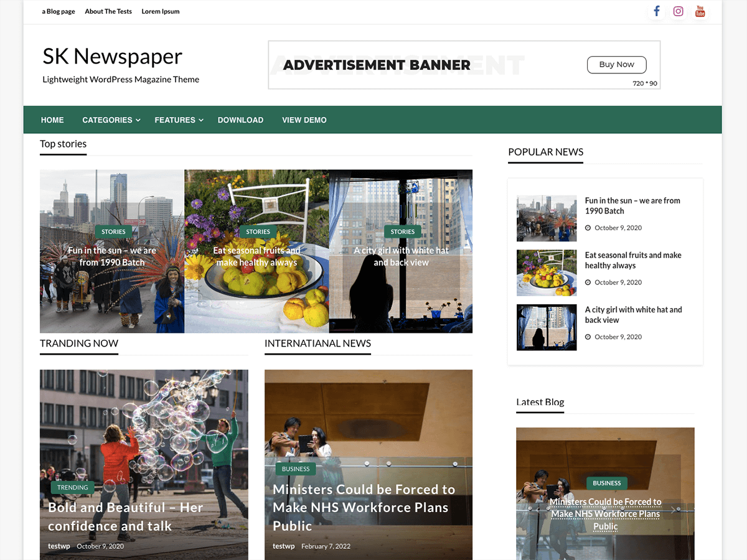Image resolution: width=747 pixels, height=560 pixels.
Task: Click the SK Newspaper site title
Action: click(112, 56)
